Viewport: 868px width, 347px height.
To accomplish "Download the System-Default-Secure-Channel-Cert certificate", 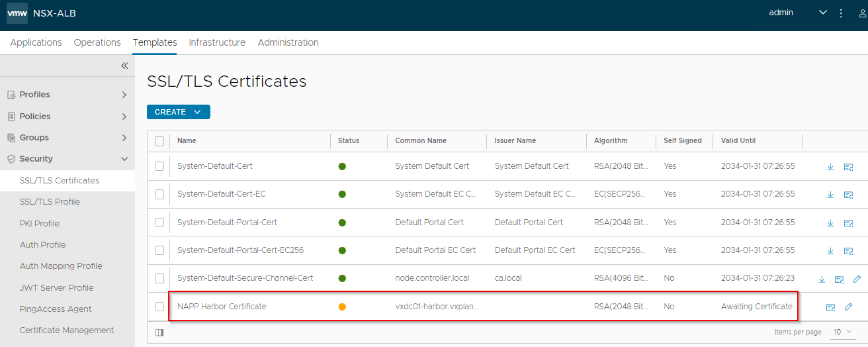I will (x=822, y=279).
